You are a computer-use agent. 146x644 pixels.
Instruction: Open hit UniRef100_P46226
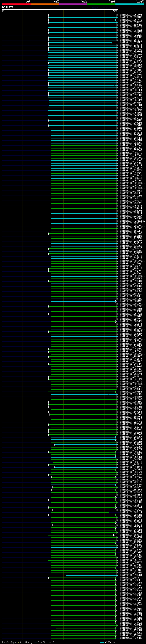point(131,60)
